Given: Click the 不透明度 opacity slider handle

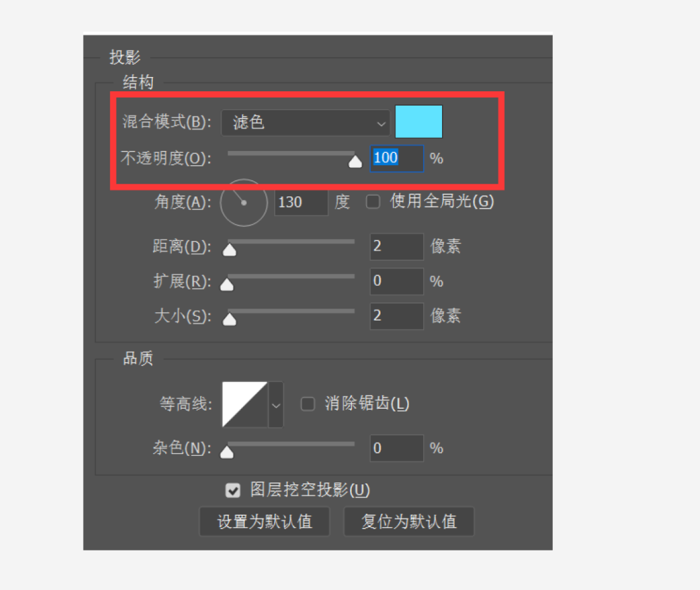Looking at the screenshot, I should 355,161.
